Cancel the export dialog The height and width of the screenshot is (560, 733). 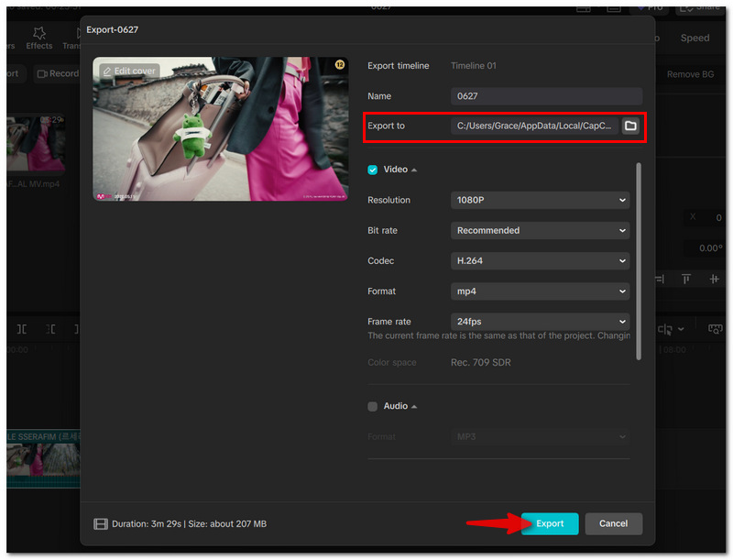tap(613, 523)
